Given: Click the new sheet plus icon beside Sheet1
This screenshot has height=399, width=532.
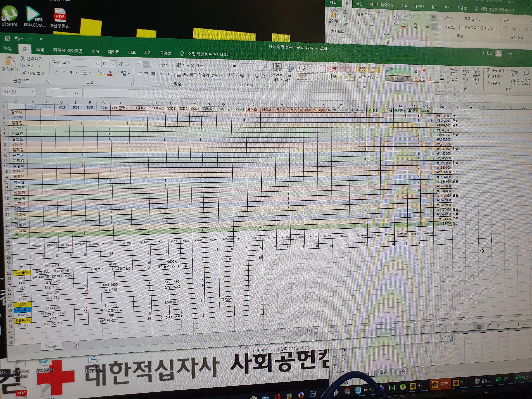Looking at the screenshot, I should tap(76, 345).
